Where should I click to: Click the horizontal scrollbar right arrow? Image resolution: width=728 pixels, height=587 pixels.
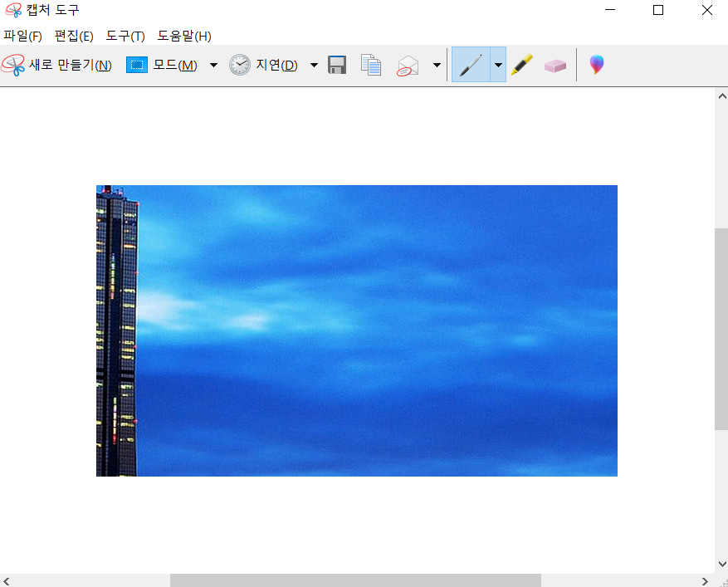pyautogui.click(x=705, y=581)
